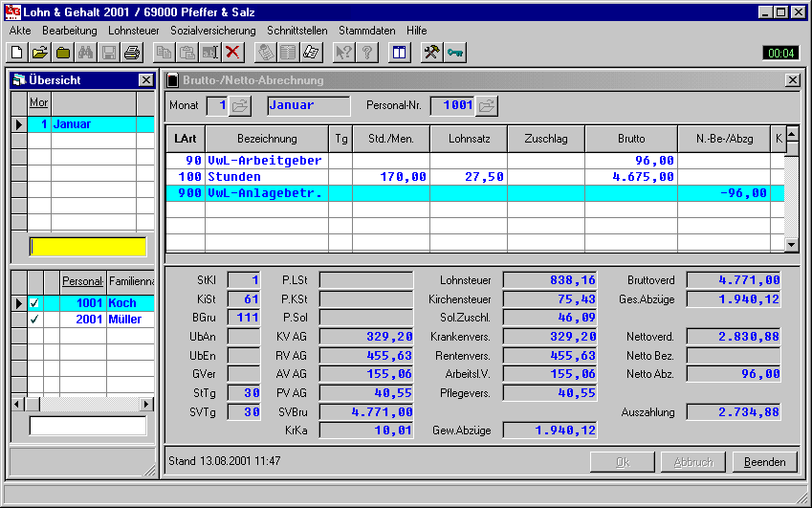Click the Abbruch button
The width and height of the screenshot is (812, 508).
(692, 462)
